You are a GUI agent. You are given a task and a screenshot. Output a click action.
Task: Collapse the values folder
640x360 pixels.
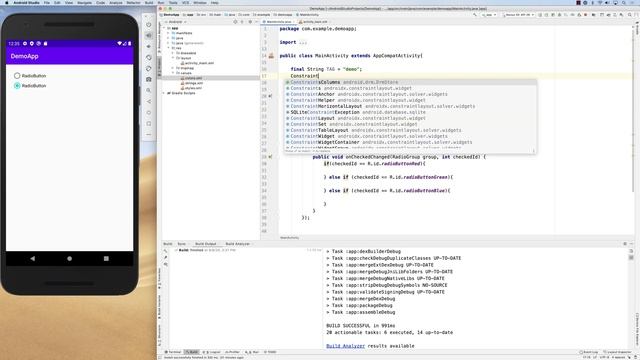(173, 73)
